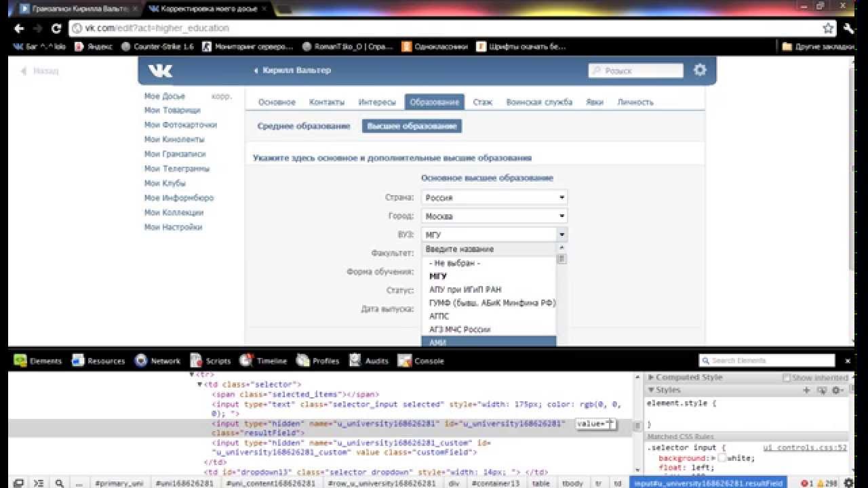Image resolution: width=868 pixels, height=488 pixels.
Task: Focus the Розыск search field
Action: coord(636,70)
